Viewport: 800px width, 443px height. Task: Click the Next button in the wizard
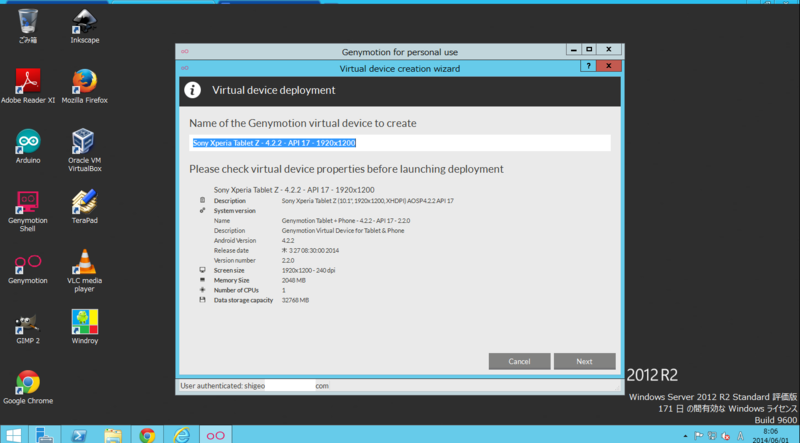click(584, 361)
